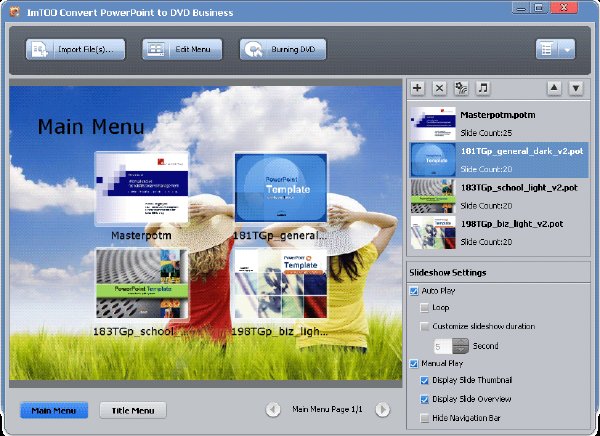Go to previous menu page arrow
This screenshot has height=436, width=600.
273,410
